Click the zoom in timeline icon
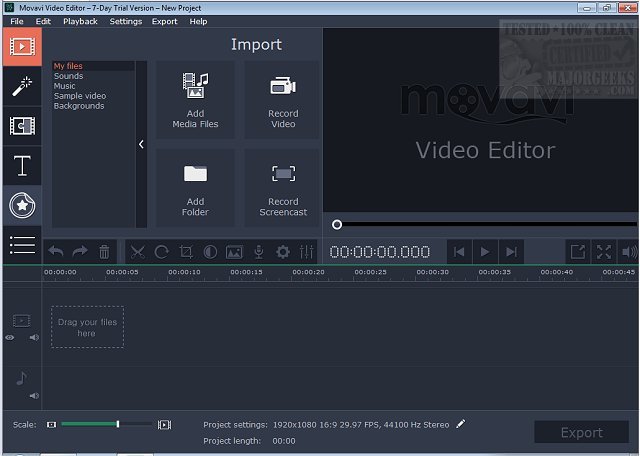The width and height of the screenshot is (640, 456). pyautogui.click(x=164, y=425)
